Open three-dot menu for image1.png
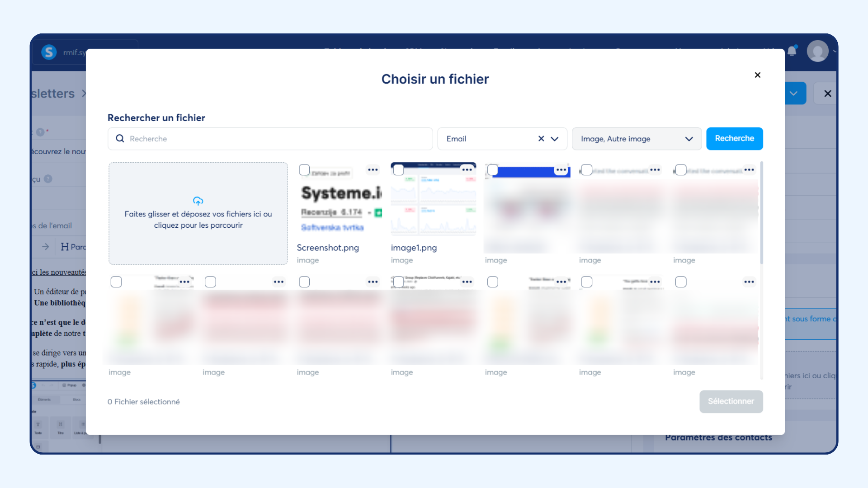Viewport: 868px width, 488px height. tap(467, 170)
